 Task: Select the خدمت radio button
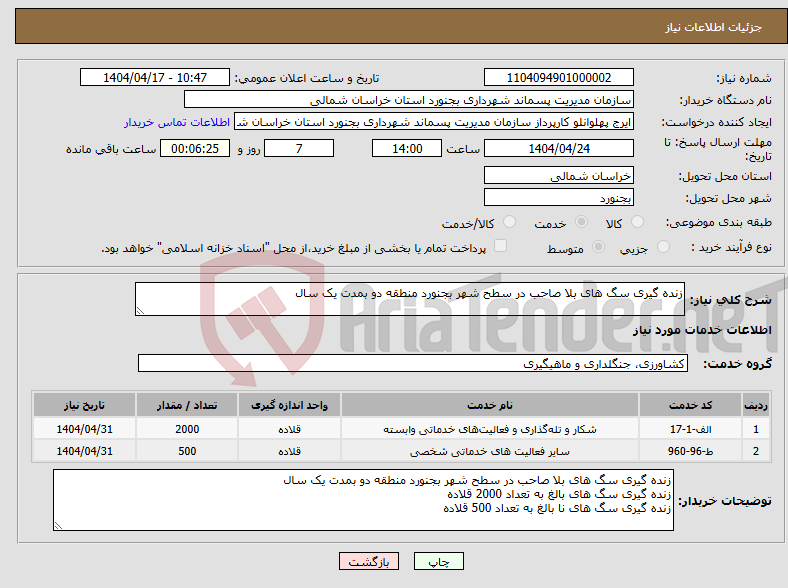581,222
